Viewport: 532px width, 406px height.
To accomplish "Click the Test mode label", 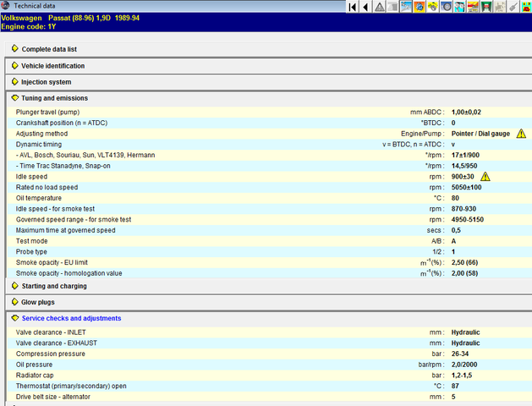I will tap(31, 241).
